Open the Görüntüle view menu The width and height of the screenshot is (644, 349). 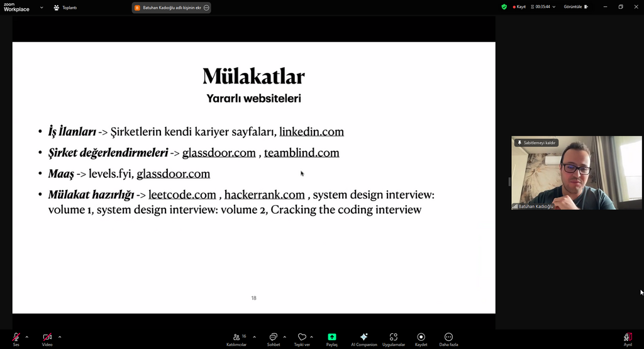pyautogui.click(x=576, y=7)
